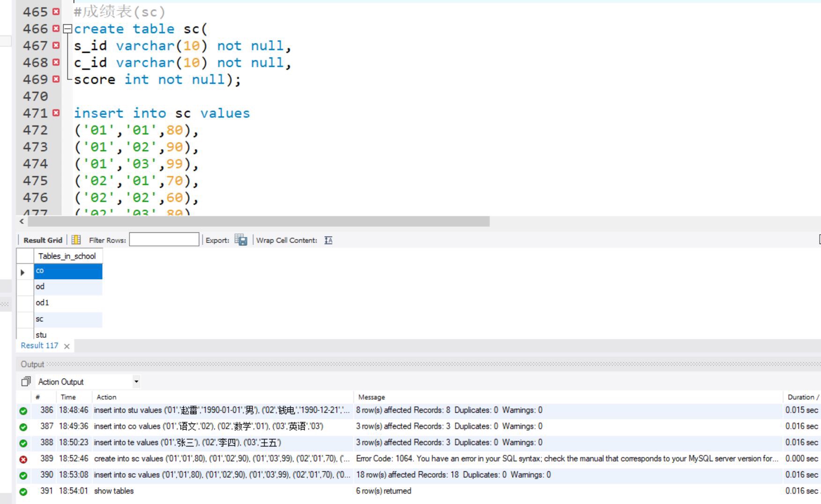Select the show tables action row
The width and height of the screenshot is (821, 504).
[114, 491]
